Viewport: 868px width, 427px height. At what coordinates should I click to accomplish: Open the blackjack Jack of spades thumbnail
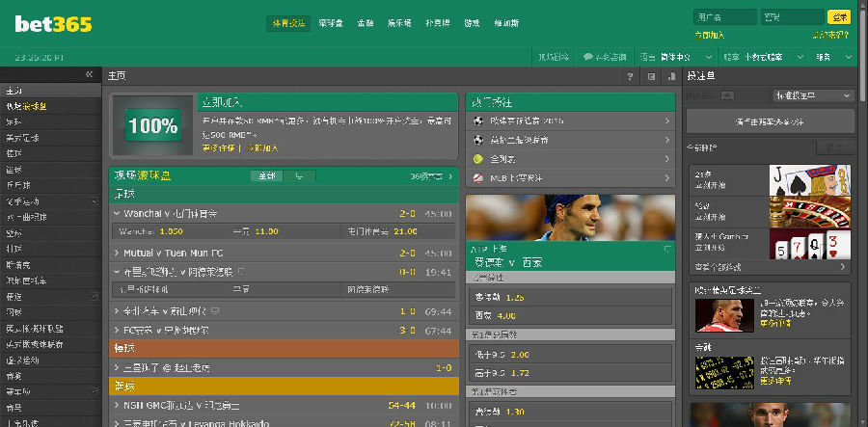tap(810, 179)
